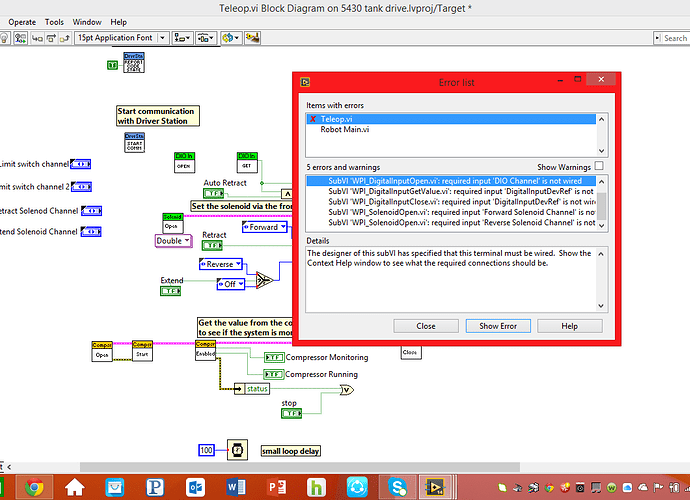Select the Compressor Enabled subVI node
Viewport: 690px width, 500px height.
[x=206, y=350]
